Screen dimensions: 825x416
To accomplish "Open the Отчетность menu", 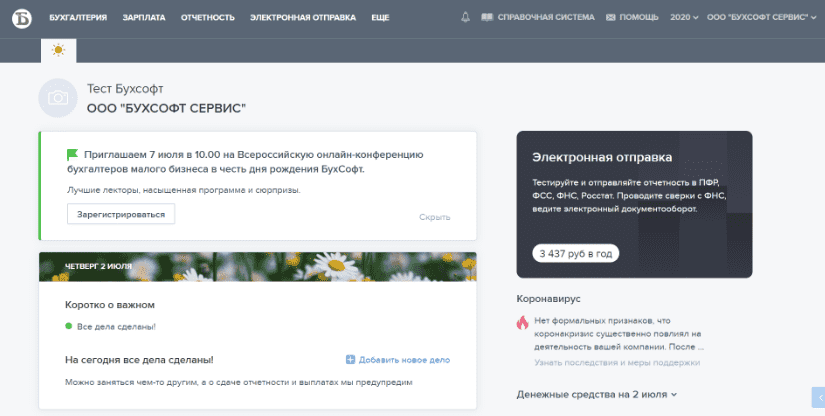I will pos(208,17).
